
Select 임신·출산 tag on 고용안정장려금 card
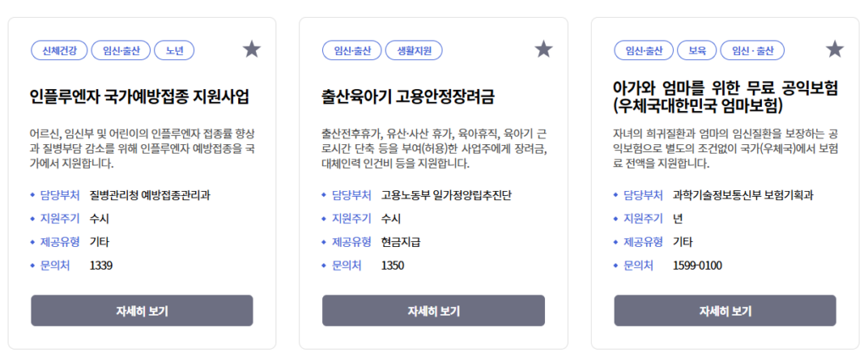(x=351, y=51)
